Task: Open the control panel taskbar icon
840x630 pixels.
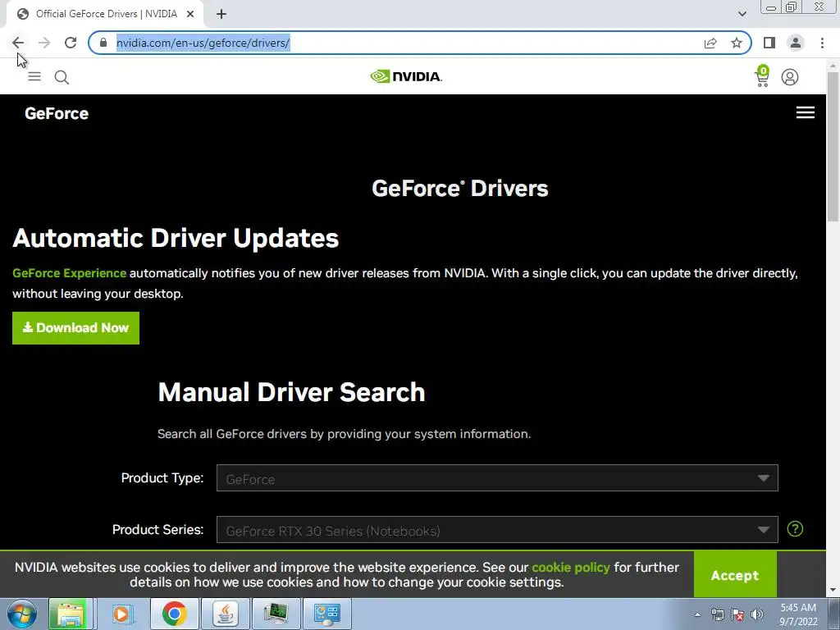Action: [x=327, y=614]
